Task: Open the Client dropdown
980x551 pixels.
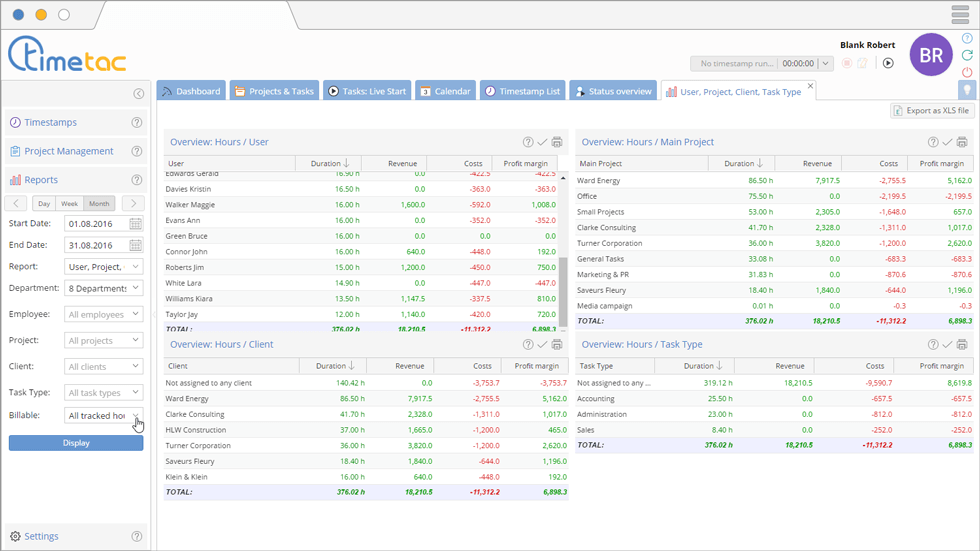Action: (x=104, y=367)
